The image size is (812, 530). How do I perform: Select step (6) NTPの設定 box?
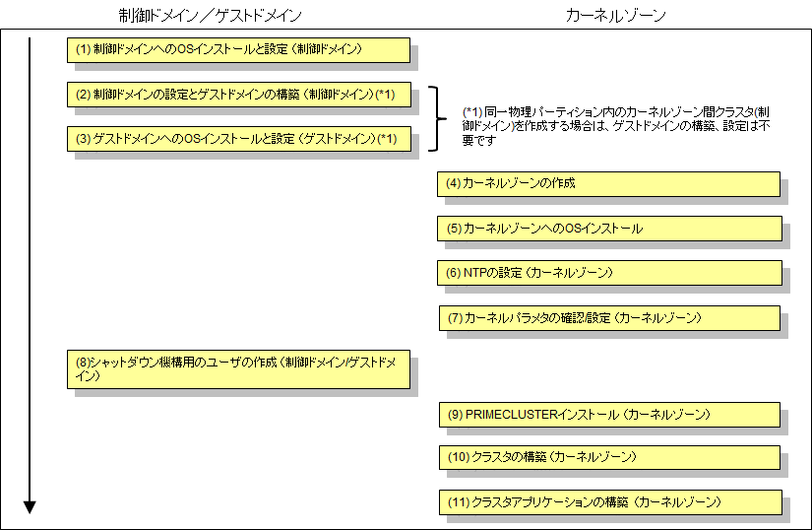click(609, 273)
